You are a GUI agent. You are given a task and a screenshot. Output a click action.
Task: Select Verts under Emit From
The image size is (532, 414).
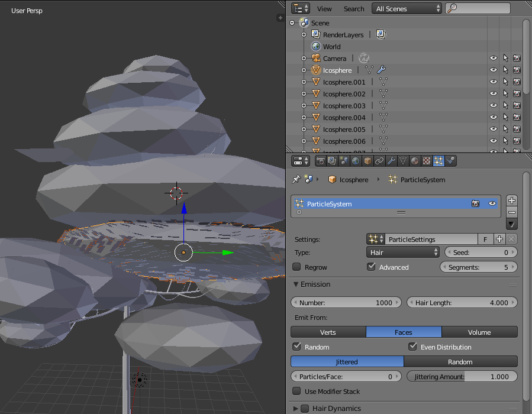point(328,332)
